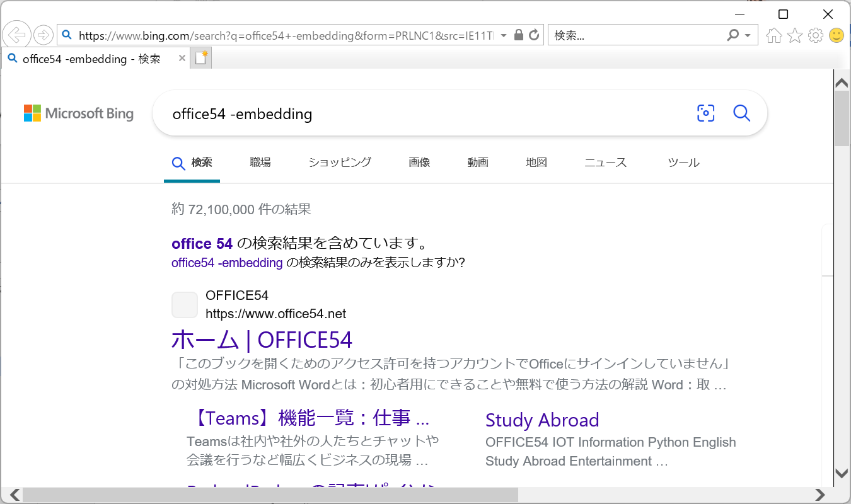This screenshot has width=851, height=504.
Task: Go back using the browser back arrow
Action: (x=17, y=35)
